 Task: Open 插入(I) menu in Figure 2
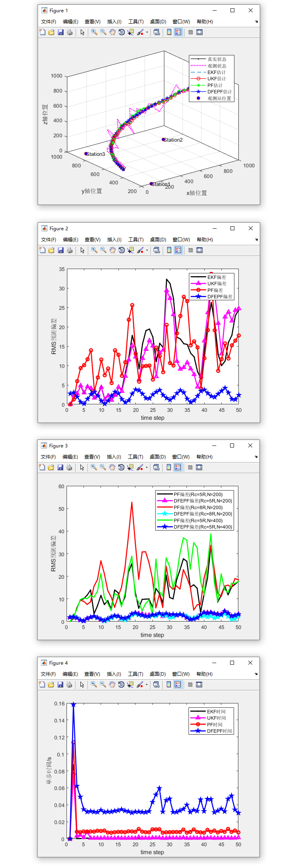point(114,240)
